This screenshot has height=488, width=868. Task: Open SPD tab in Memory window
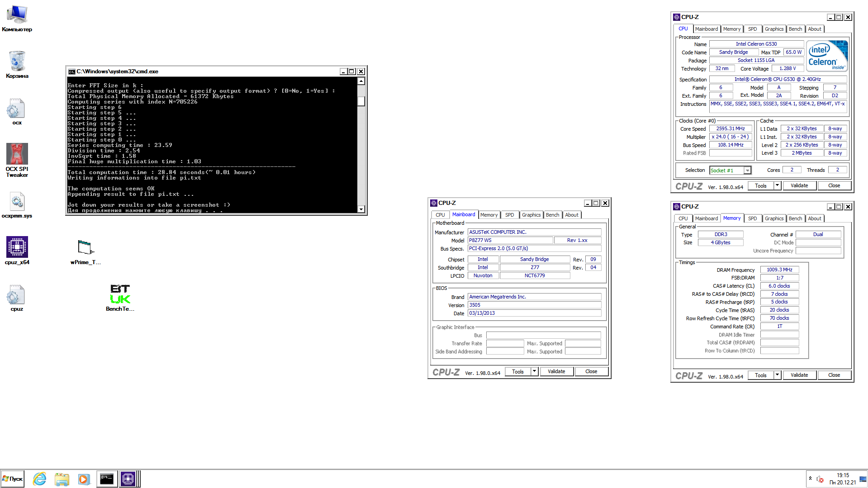(752, 218)
